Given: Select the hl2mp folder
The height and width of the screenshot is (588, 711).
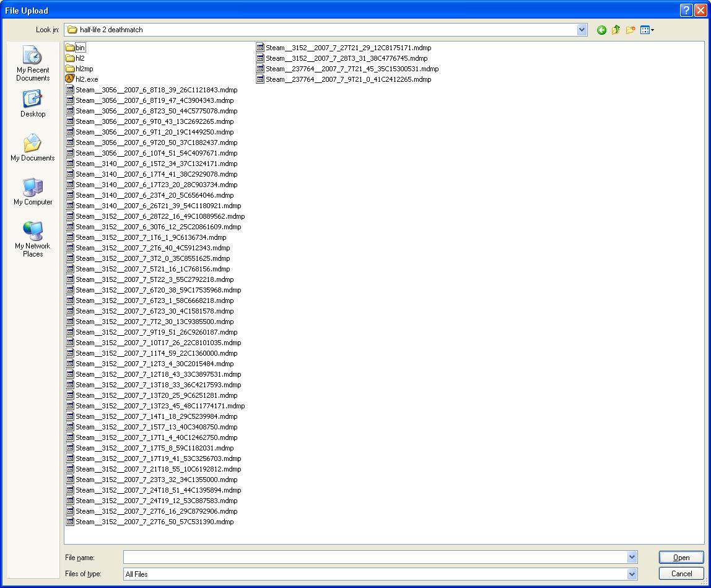Looking at the screenshot, I should pyautogui.click(x=84, y=69).
